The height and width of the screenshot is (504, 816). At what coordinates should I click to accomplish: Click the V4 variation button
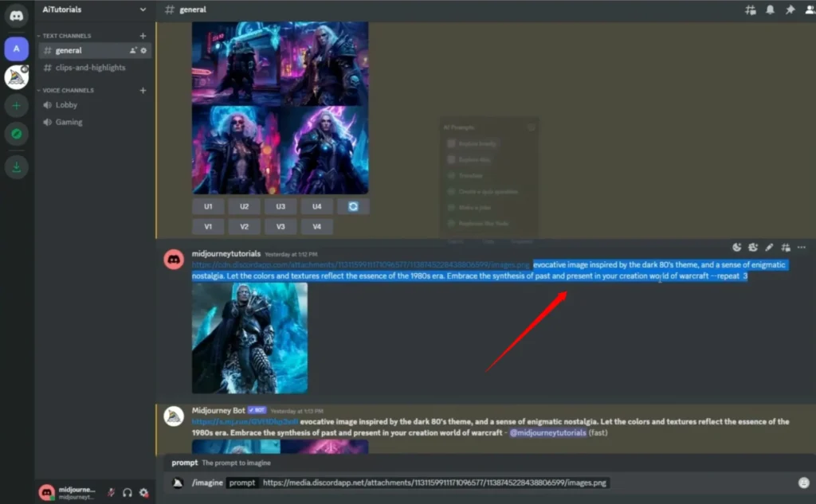tap(317, 227)
